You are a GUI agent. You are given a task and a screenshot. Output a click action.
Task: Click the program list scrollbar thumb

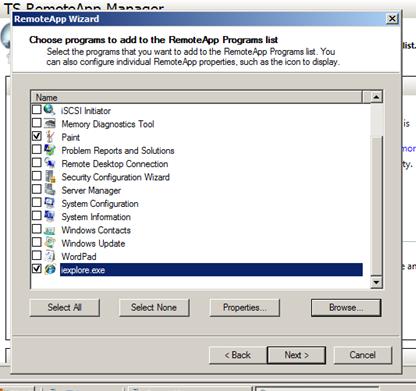click(x=376, y=206)
